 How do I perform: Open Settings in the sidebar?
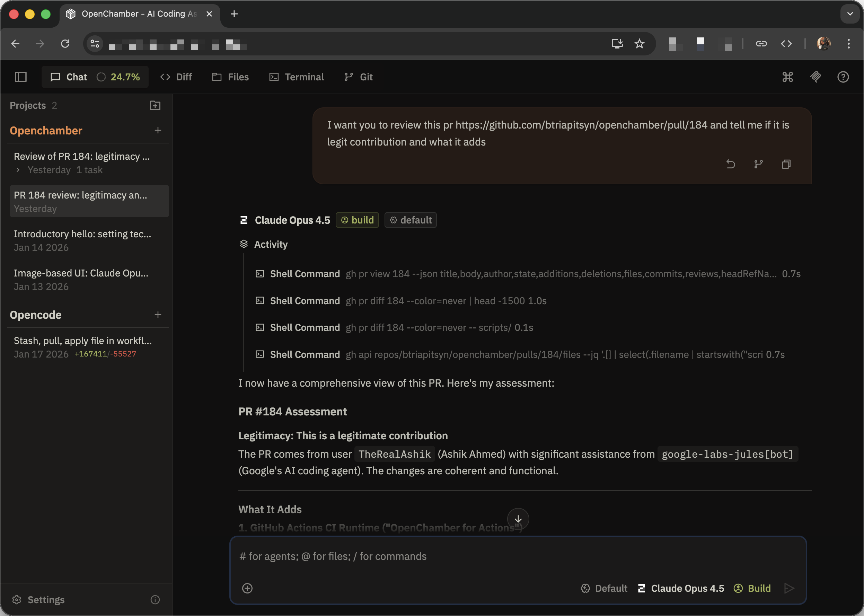tap(38, 600)
